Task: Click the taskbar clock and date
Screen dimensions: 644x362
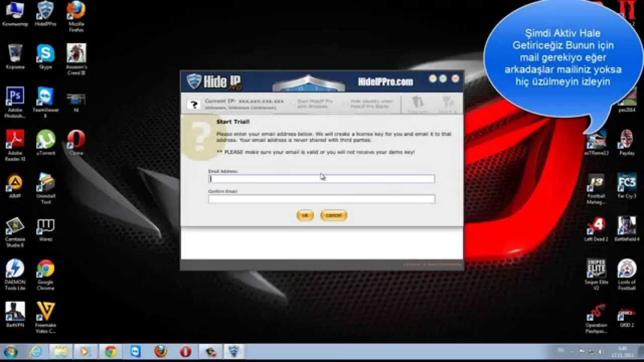Action: point(623,351)
